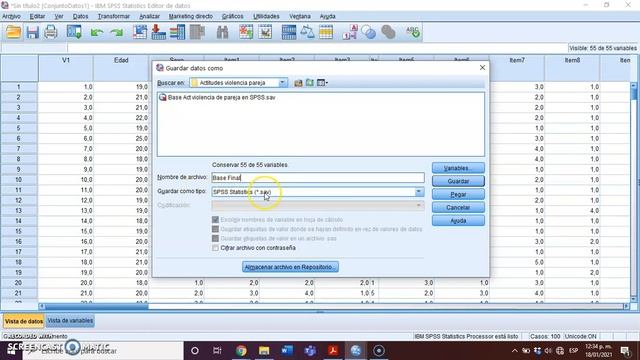Close the Guardar datos como dialog

click(x=482, y=68)
